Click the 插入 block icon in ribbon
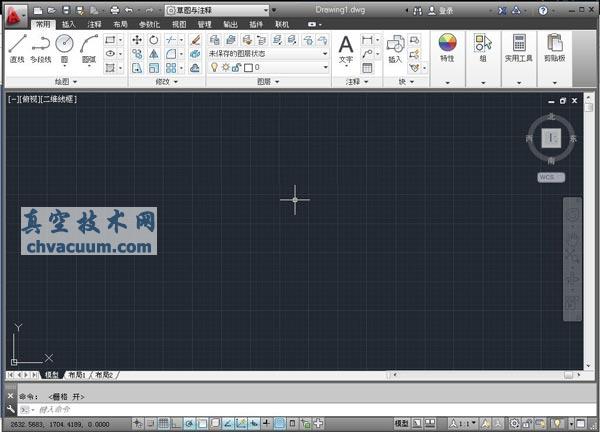 (395, 47)
